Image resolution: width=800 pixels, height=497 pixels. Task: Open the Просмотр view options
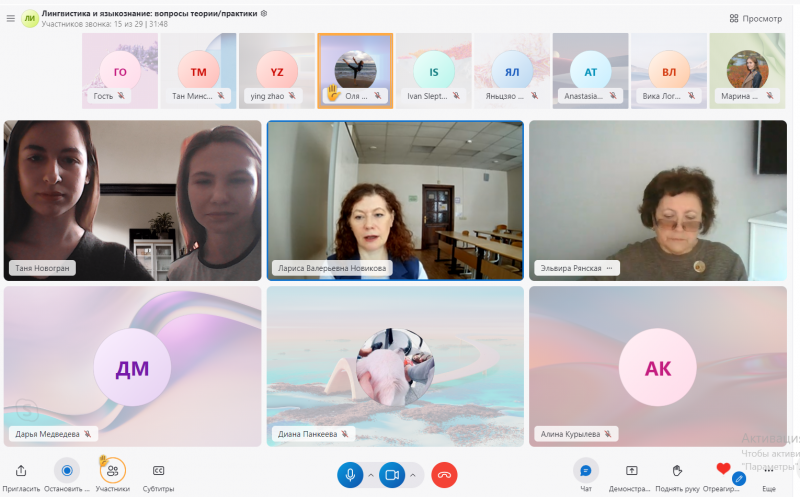[756, 18]
